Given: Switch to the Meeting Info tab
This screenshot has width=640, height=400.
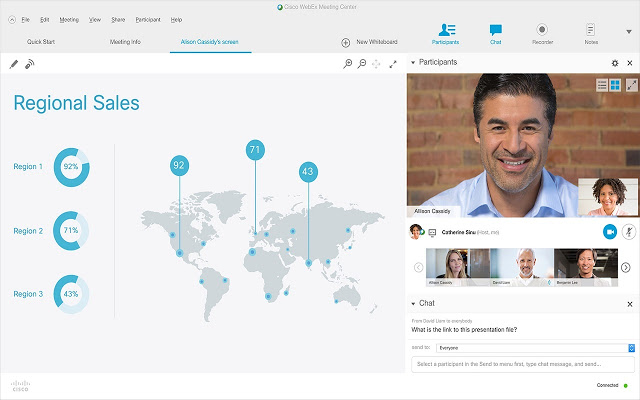Looking at the screenshot, I should pos(125,43).
